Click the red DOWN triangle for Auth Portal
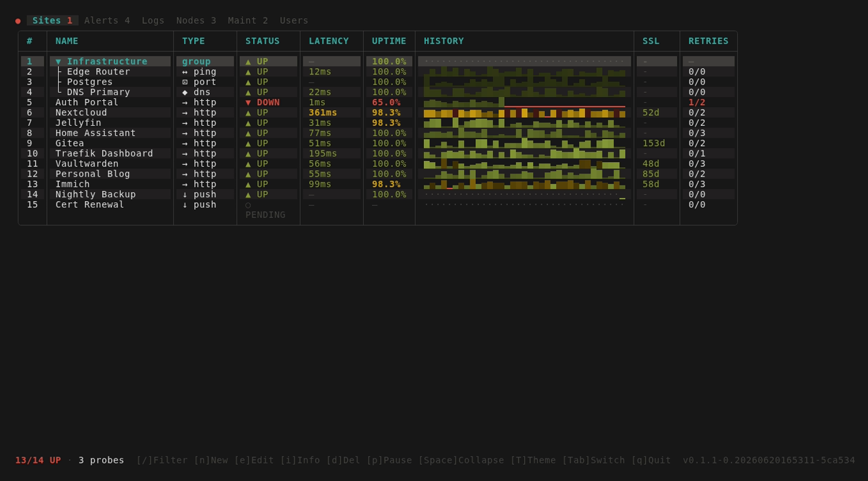The image size is (868, 481). coord(248,102)
